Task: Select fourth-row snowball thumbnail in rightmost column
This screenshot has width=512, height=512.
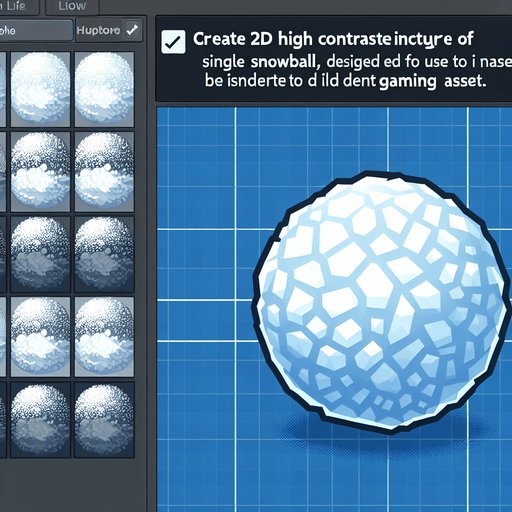Action: pos(104,337)
